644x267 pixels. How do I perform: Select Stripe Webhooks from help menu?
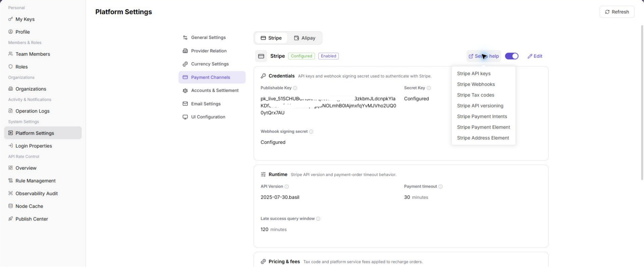point(476,85)
